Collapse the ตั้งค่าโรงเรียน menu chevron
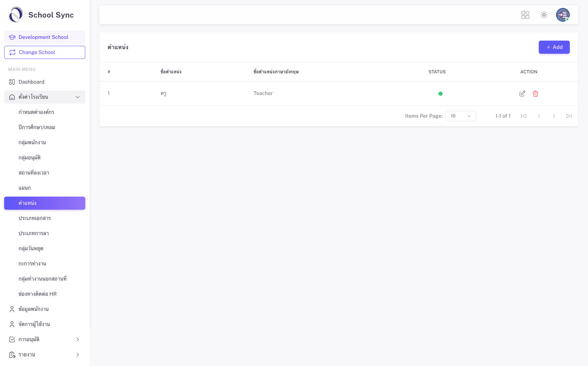The height and width of the screenshot is (366, 588). pos(78,97)
